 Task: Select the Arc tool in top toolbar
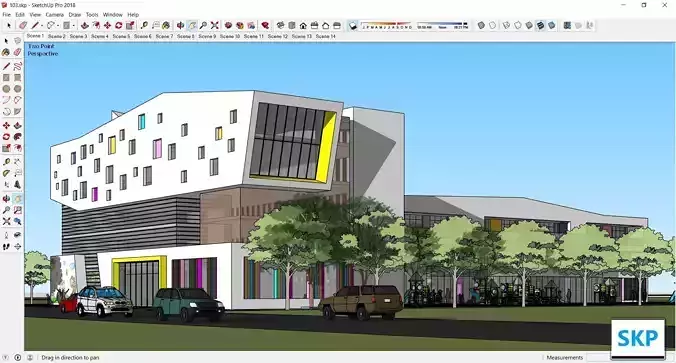51,25
